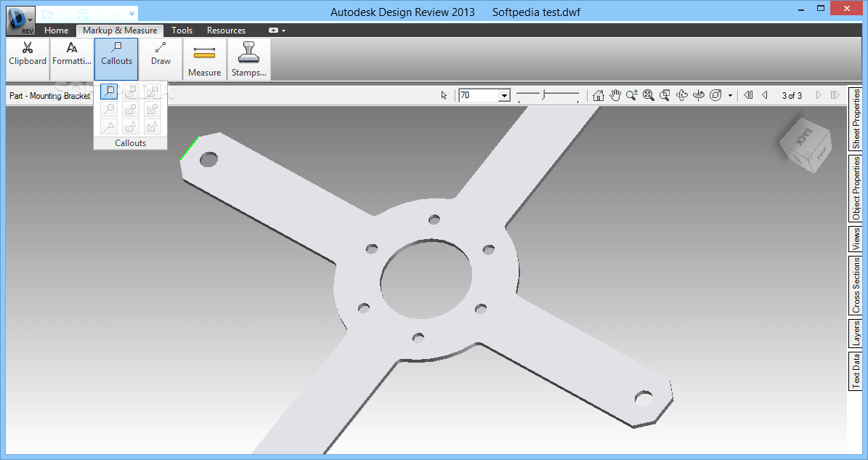Viewport: 868px width, 460px height.
Task: Open the turntable tool dropdown arrow
Action: click(x=730, y=95)
